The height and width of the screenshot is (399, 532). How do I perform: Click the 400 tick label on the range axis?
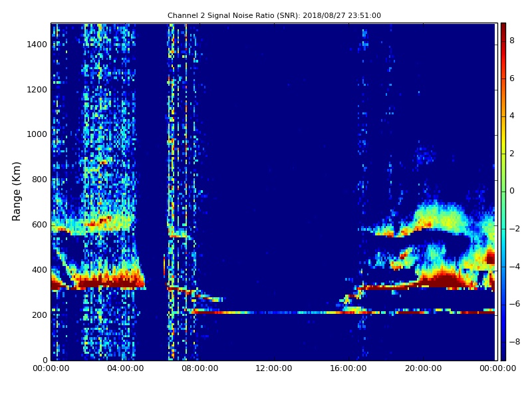(x=39, y=270)
